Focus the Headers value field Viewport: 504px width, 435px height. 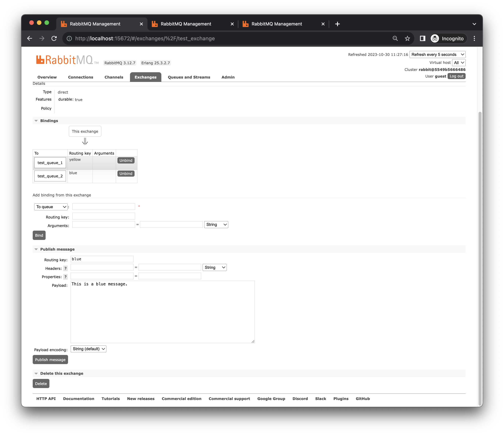[x=170, y=267]
